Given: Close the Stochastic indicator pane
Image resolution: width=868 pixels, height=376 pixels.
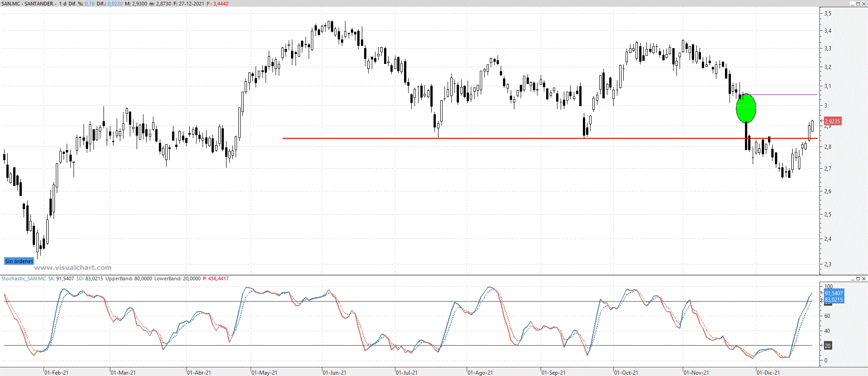Looking at the screenshot, I should point(864,278).
